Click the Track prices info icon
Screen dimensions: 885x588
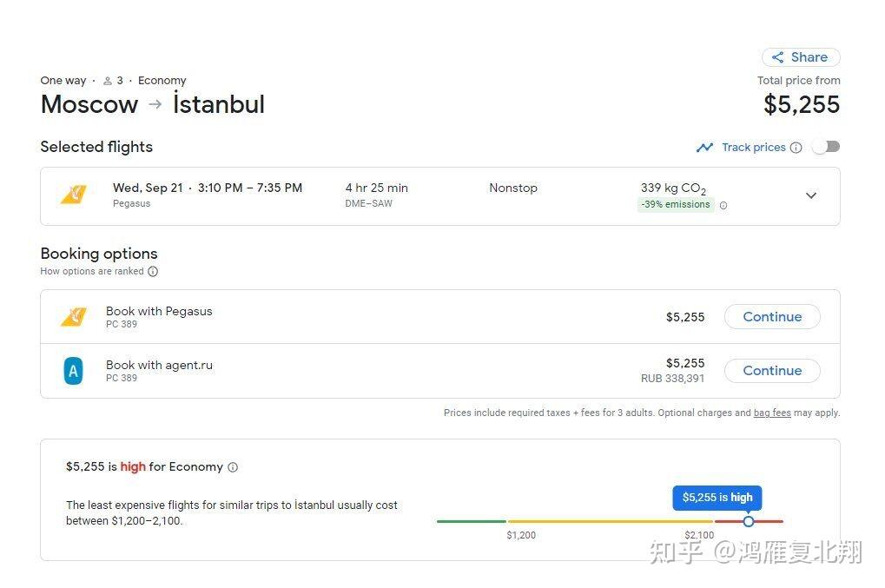(x=796, y=148)
